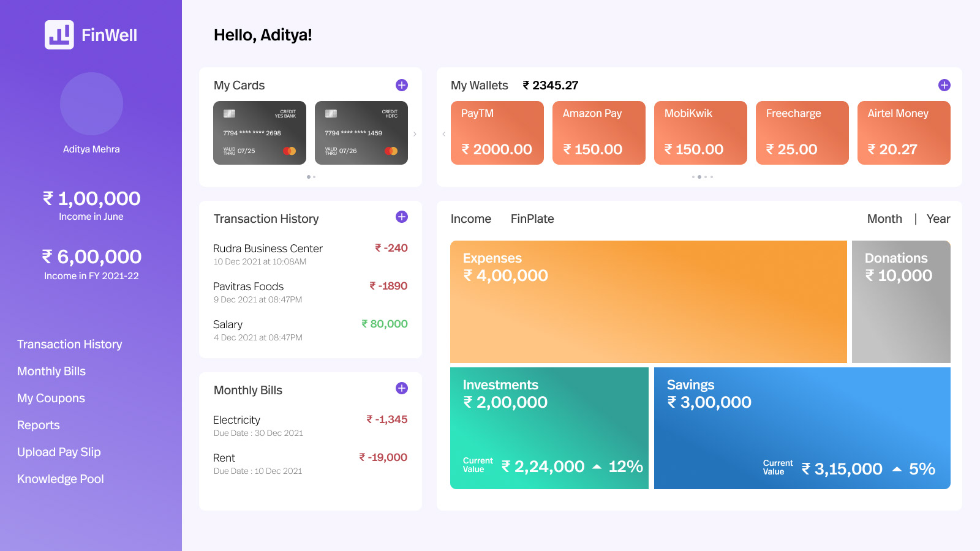Show next cards with the right chevron
This screenshot has height=551, width=980.
tap(415, 134)
